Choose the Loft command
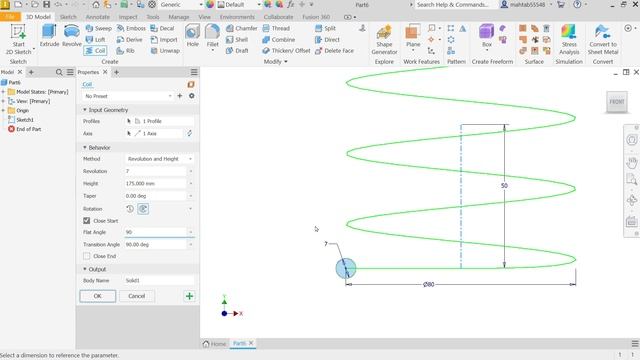640x360 pixels. [x=96, y=40]
